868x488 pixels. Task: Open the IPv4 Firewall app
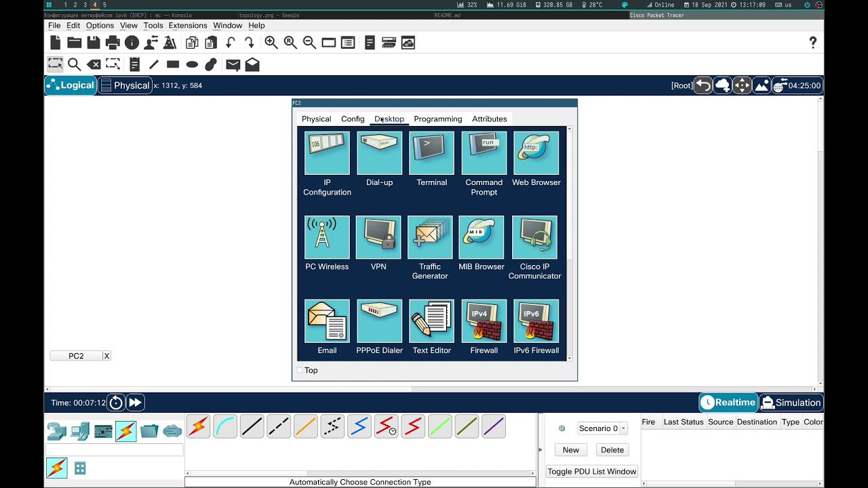tap(484, 321)
